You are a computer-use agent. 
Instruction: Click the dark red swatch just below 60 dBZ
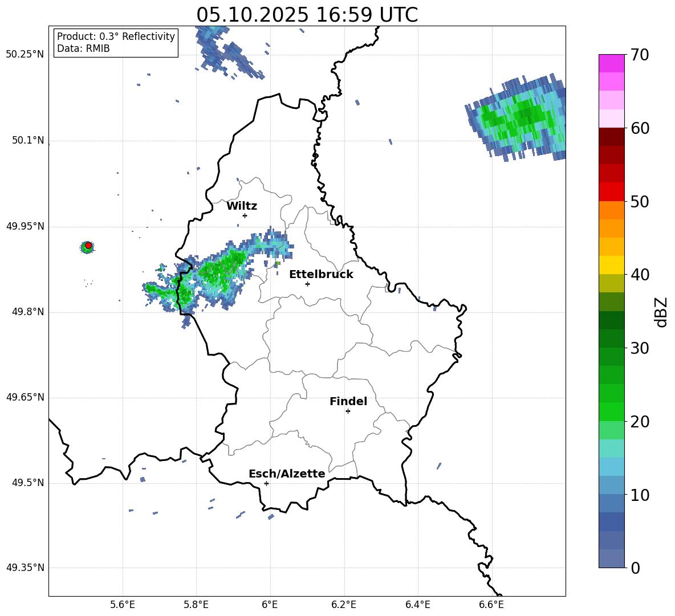coord(612,137)
